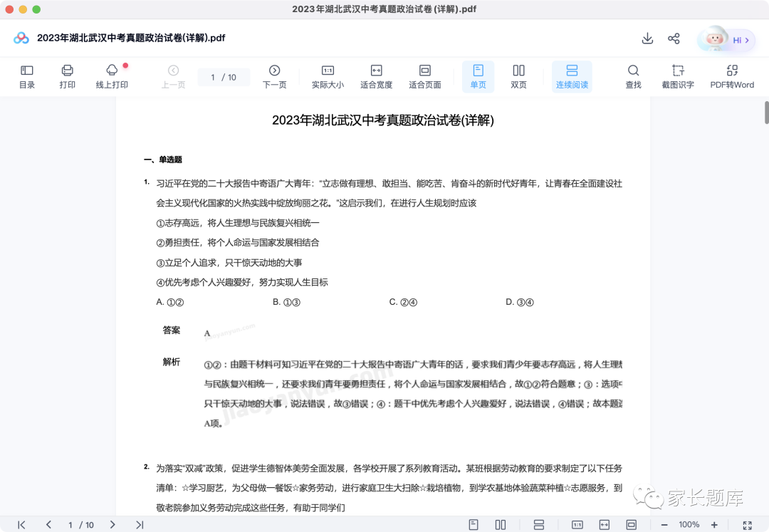Open the Hi assistant avatar button
The width and height of the screenshot is (769, 532).
(x=726, y=39)
